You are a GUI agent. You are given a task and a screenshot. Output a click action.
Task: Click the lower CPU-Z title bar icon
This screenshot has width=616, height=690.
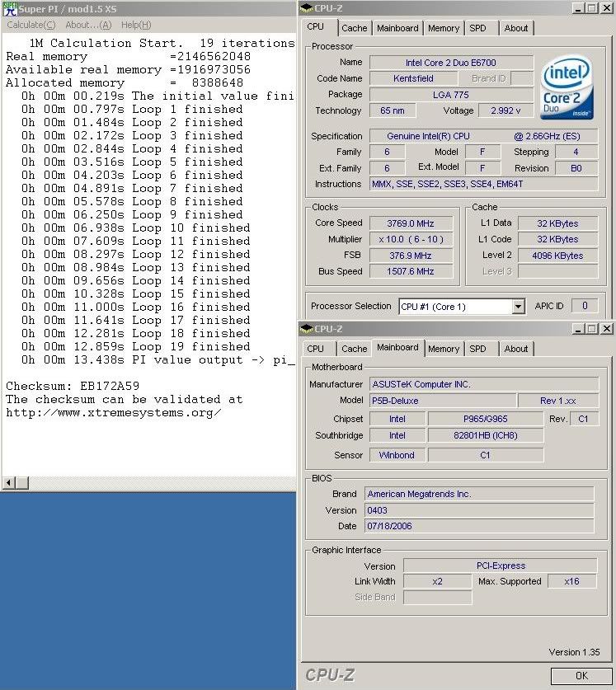(x=307, y=329)
